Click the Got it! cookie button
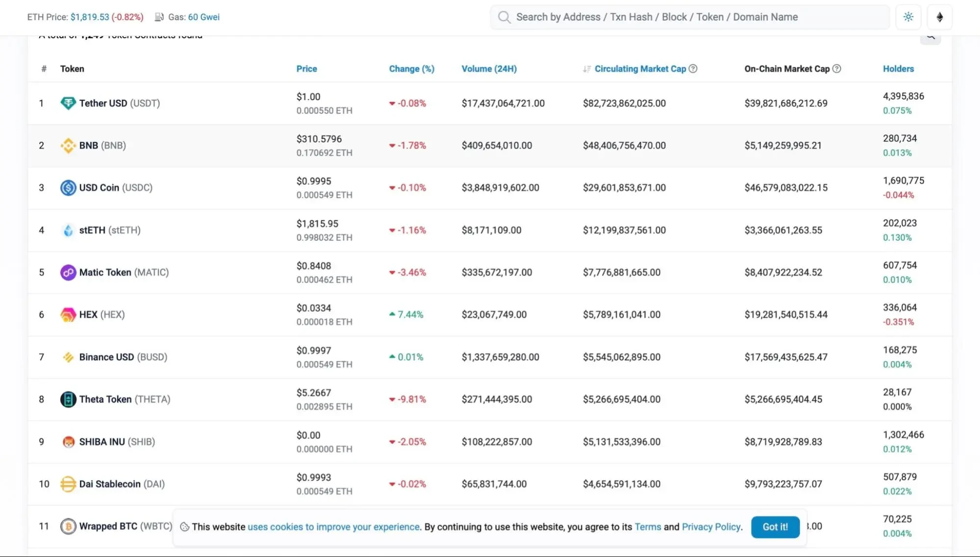 (775, 527)
